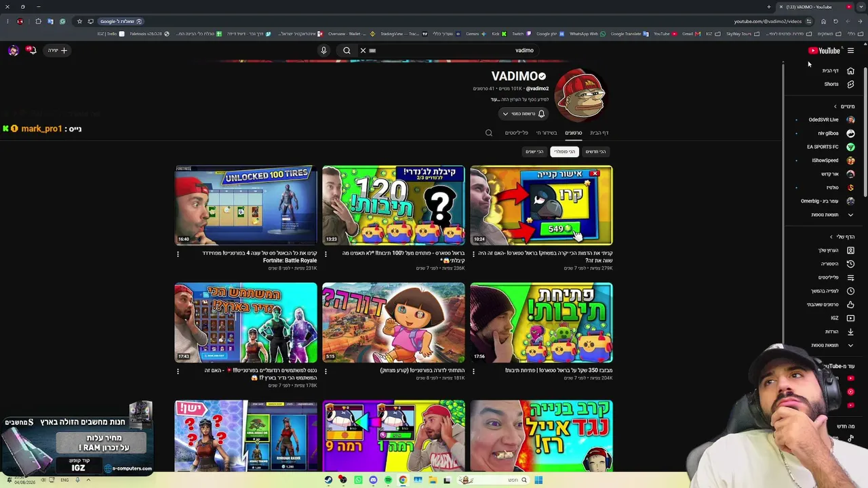Select the Newest (הכי חדשים) filter chip
Image resolution: width=868 pixels, height=488 pixels.
point(595,152)
